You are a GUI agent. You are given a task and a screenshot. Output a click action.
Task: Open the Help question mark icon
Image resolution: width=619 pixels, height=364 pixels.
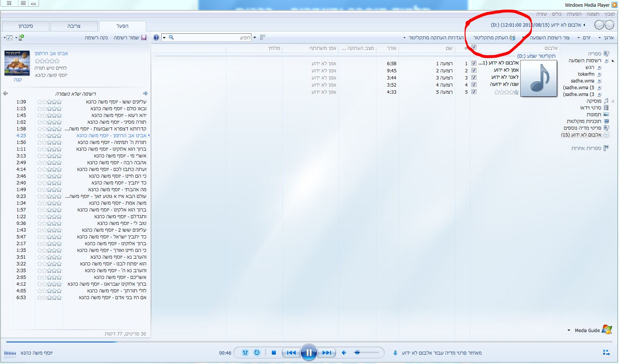coord(156,37)
